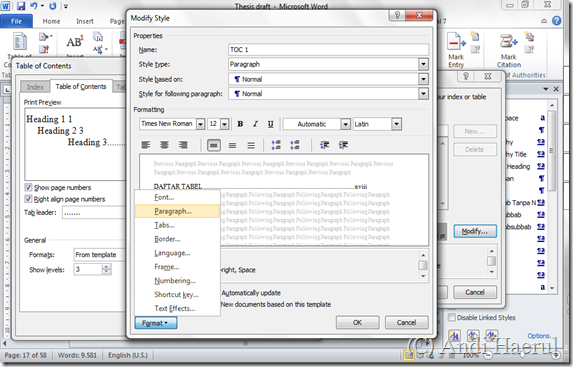
Task: Choose Border... from Format menu
Action: click(177, 239)
